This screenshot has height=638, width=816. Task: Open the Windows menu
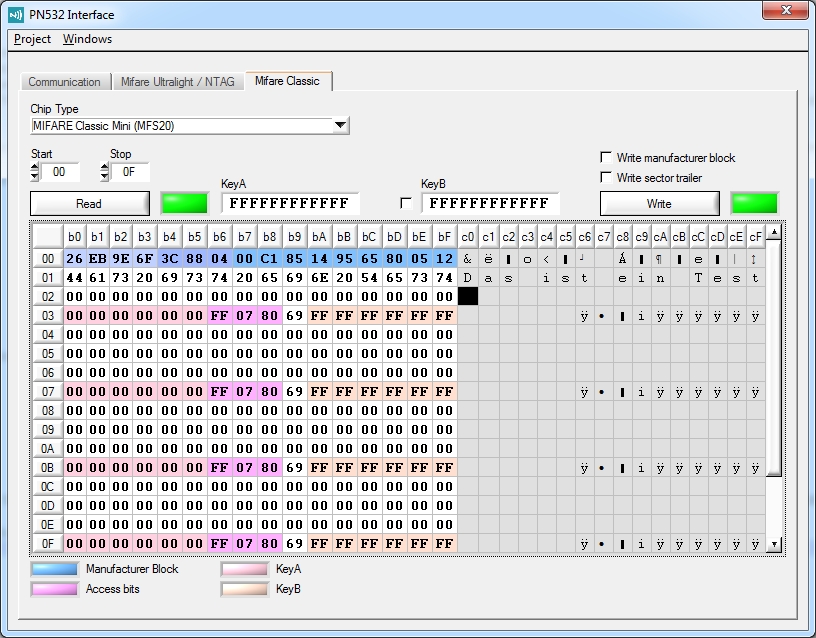point(87,39)
